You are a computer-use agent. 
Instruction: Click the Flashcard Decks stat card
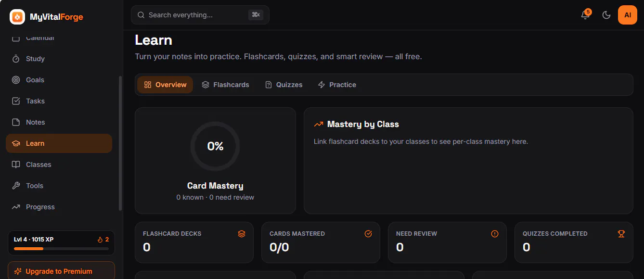pos(194,242)
